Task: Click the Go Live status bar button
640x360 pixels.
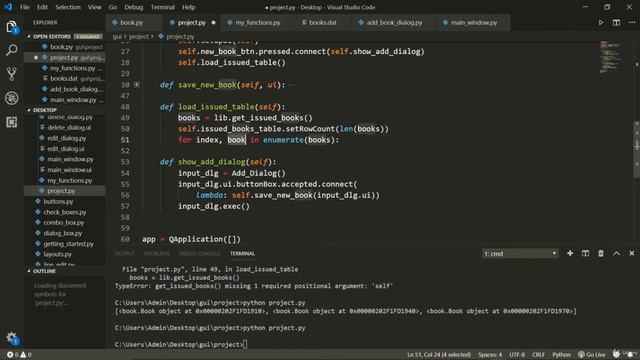Action: click(591, 355)
